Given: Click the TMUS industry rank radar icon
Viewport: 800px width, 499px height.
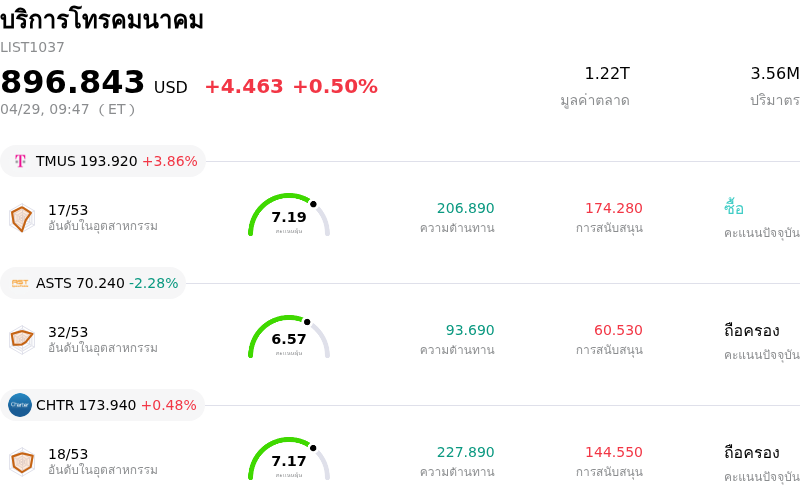Looking at the screenshot, I should pyautogui.click(x=22, y=217).
